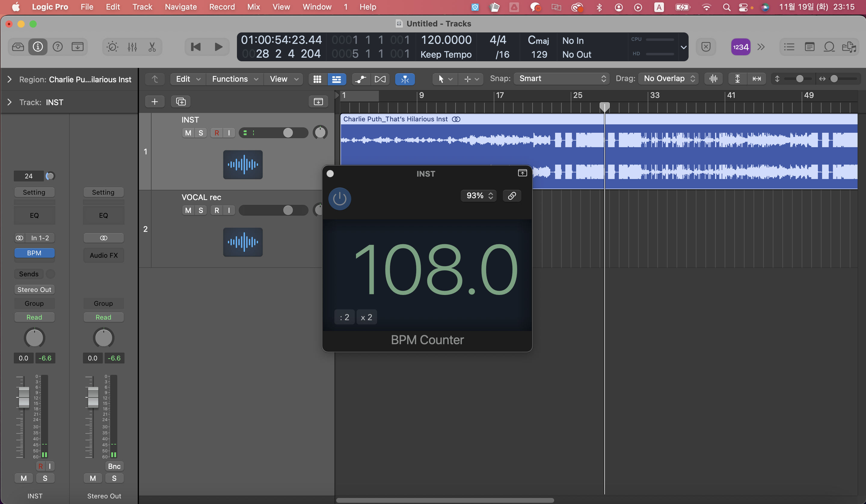Click the Scissors editors icon

point(152,47)
